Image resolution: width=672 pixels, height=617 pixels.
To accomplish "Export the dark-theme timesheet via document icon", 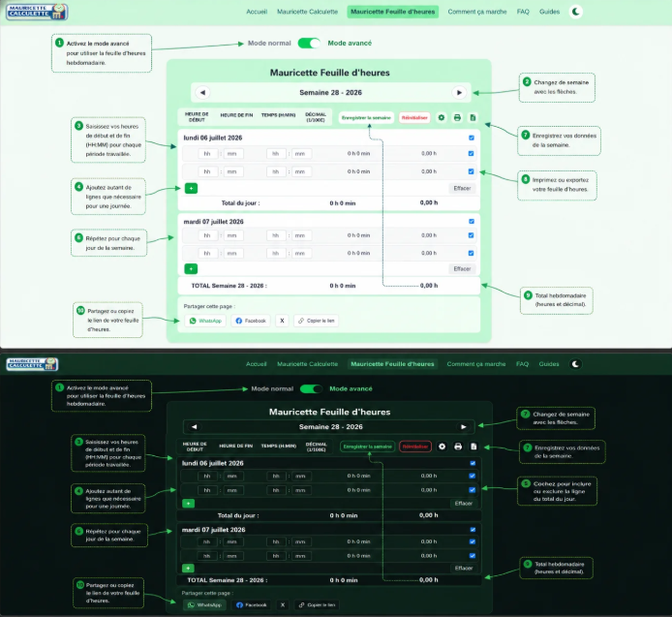I will [473, 447].
